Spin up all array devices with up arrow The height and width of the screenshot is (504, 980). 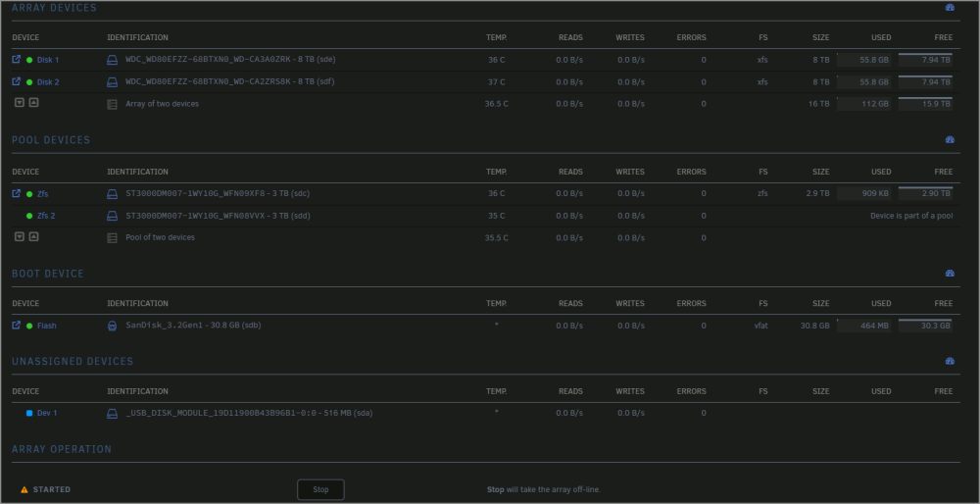33,103
